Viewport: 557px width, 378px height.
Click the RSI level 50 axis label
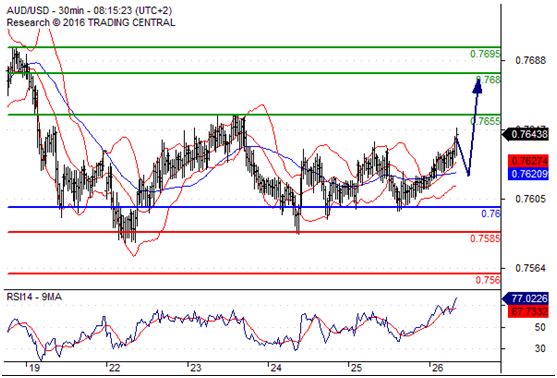[540, 327]
